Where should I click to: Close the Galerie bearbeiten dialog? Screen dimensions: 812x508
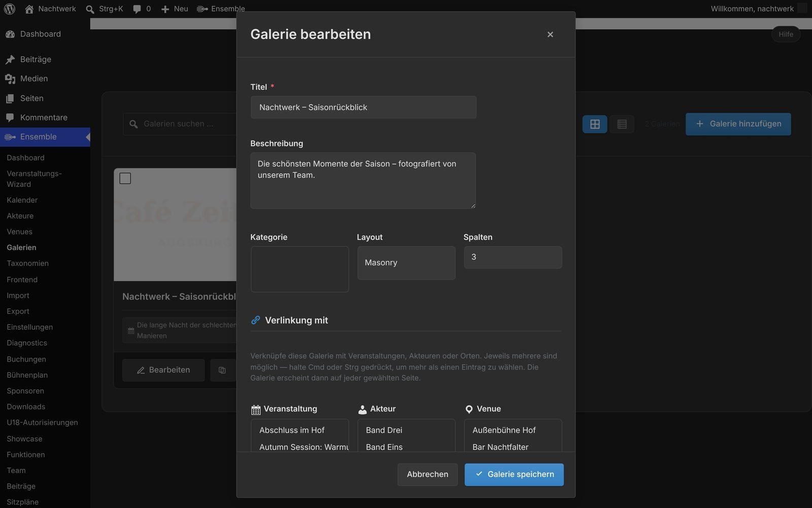(550, 35)
